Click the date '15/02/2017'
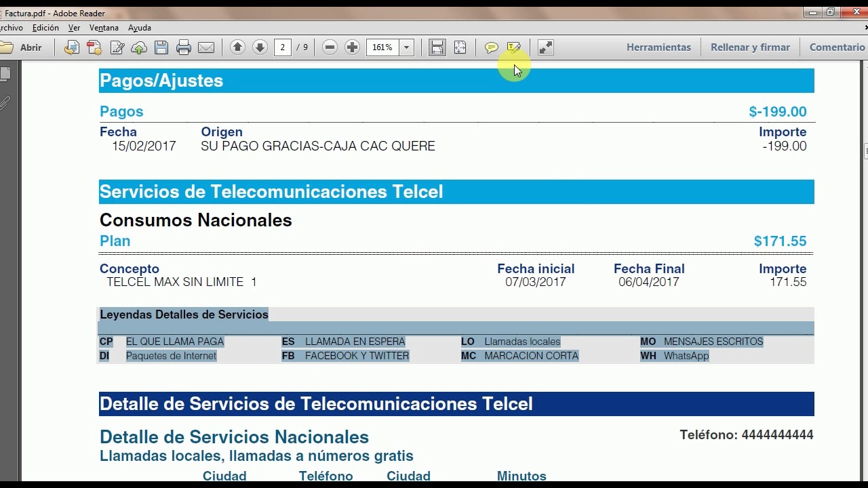The width and height of the screenshot is (868, 488). coord(144,146)
